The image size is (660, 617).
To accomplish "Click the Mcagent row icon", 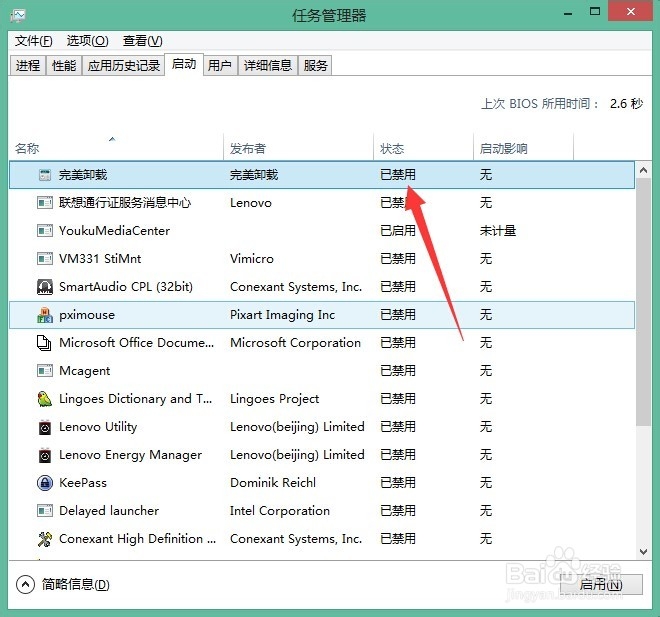I will [x=45, y=371].
